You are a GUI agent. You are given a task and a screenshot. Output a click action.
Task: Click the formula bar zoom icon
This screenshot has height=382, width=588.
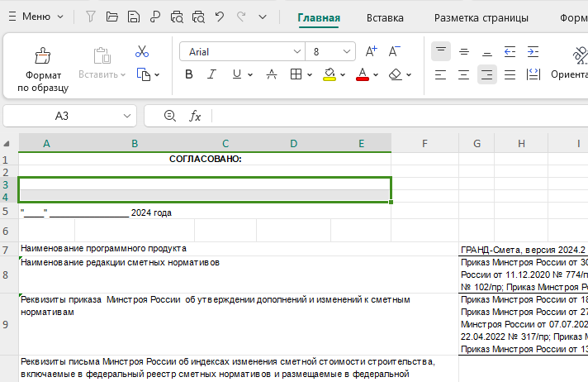[170, 116]
